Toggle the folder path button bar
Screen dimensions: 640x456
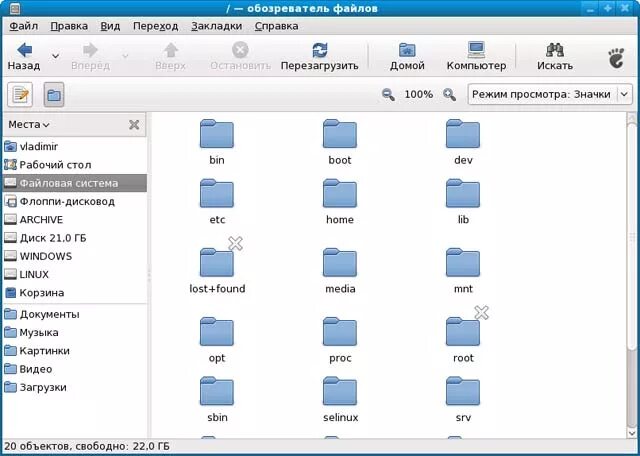[x=54, y=95]
